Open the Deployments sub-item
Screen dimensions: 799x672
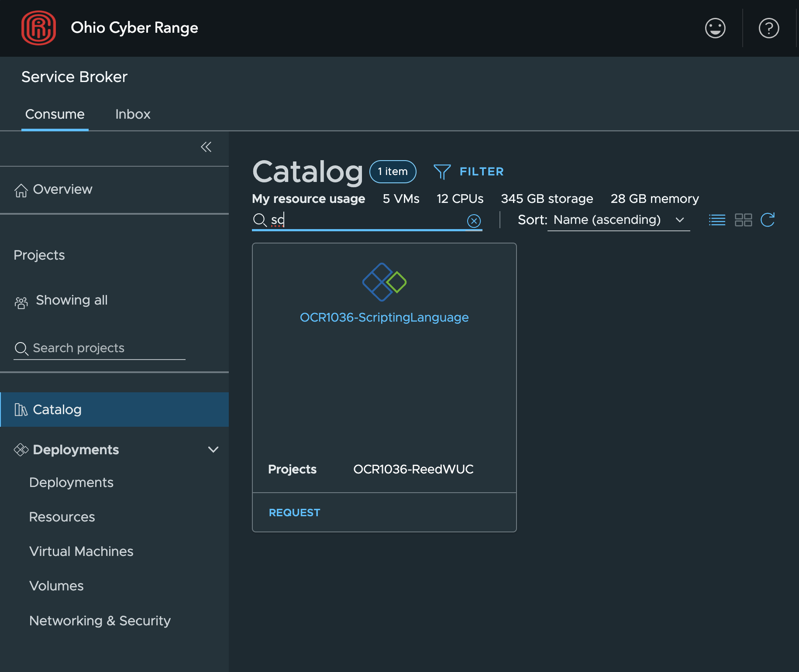[x=71, y=483]
